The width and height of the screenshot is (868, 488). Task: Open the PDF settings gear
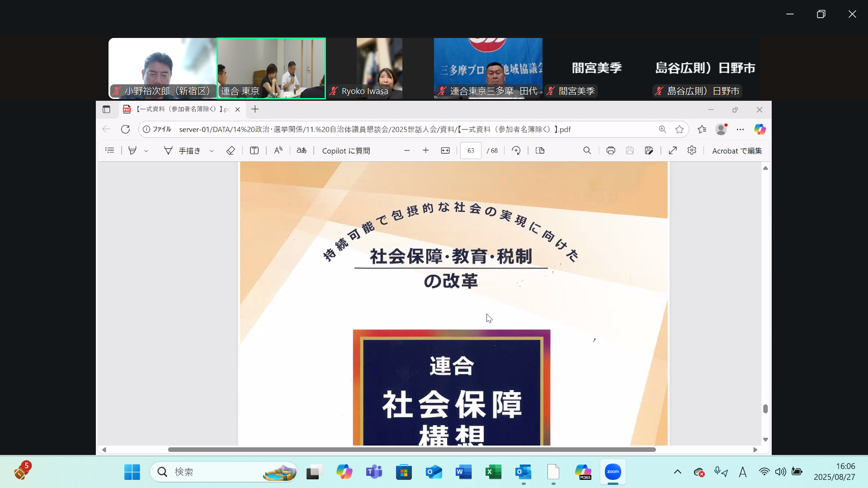coord(692,150)
